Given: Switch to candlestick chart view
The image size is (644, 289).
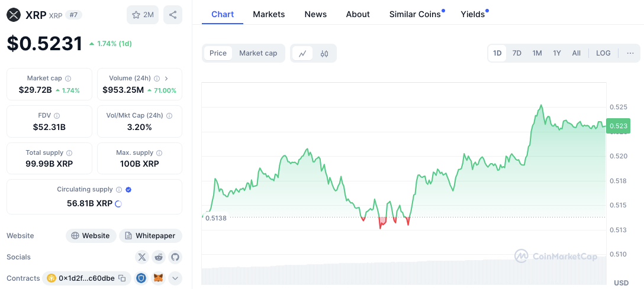Looking at the screenshot, I should 324,53.
